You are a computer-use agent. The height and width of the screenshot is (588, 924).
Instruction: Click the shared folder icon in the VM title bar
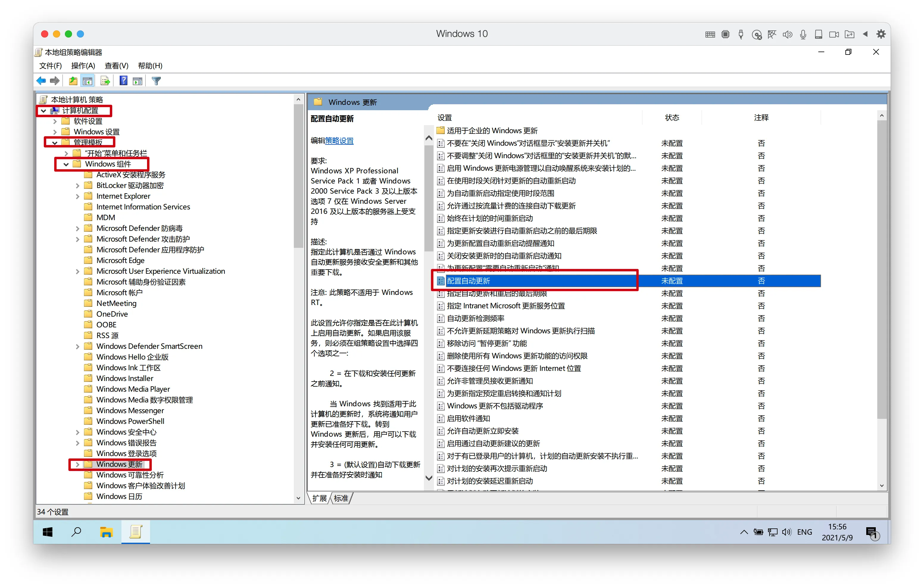[x=850, y=35]
